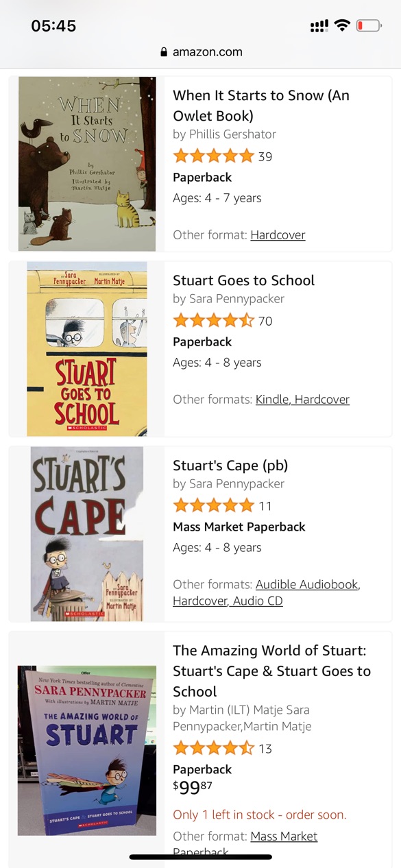Tap the battery indicator icon
The height and width of the screenshot is (868, 401).
coord(368,26)
